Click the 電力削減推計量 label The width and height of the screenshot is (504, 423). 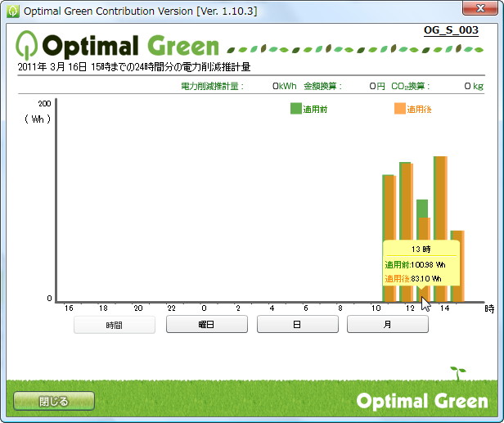[x=212, y=86]
